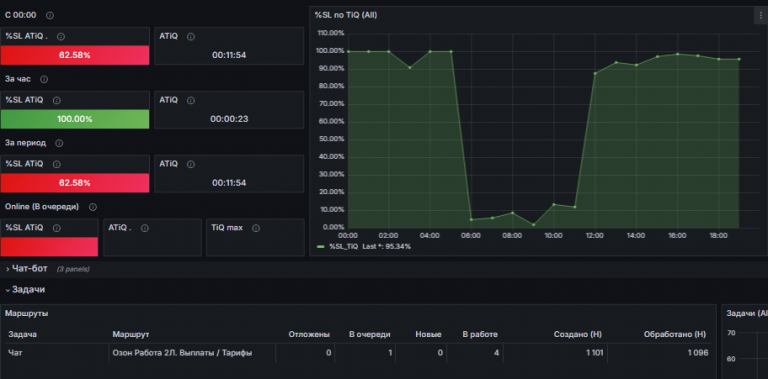Screen dimensions: 768x379
Task: Click empty red %SL ATiQ bar under Online
Action: click(49, 247)
